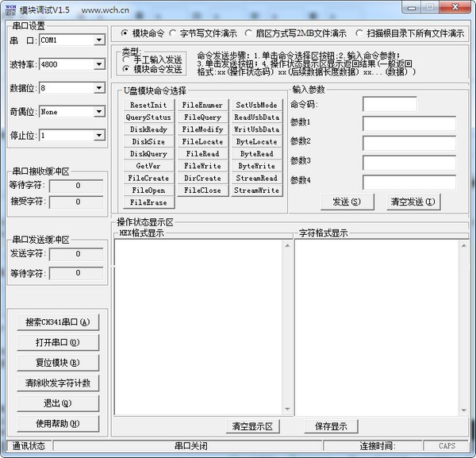The height and width of the screenshot is (458, 476).
Task: Click the ResetInit command button
Action: 149,105
